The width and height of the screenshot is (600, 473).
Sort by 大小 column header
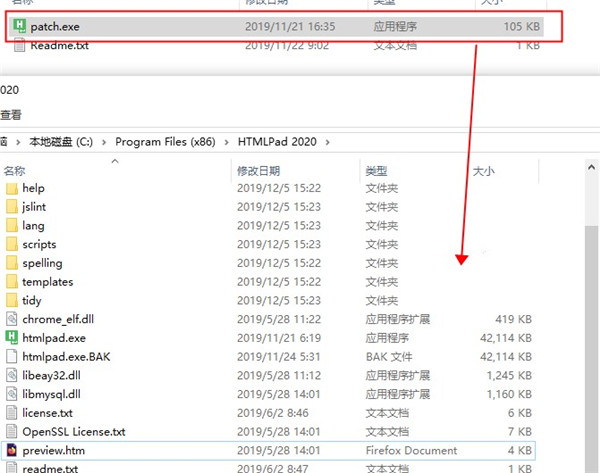(x=483, y=171)
